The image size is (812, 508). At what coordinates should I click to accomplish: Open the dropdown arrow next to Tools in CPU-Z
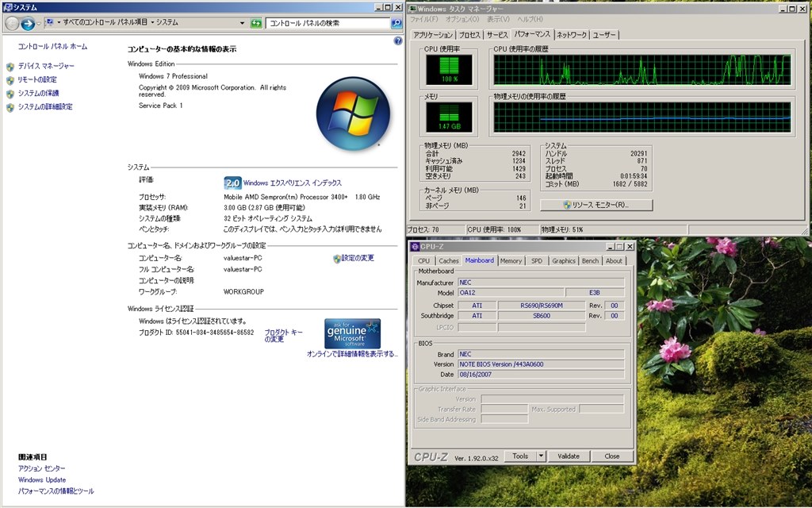click(541, 456)
